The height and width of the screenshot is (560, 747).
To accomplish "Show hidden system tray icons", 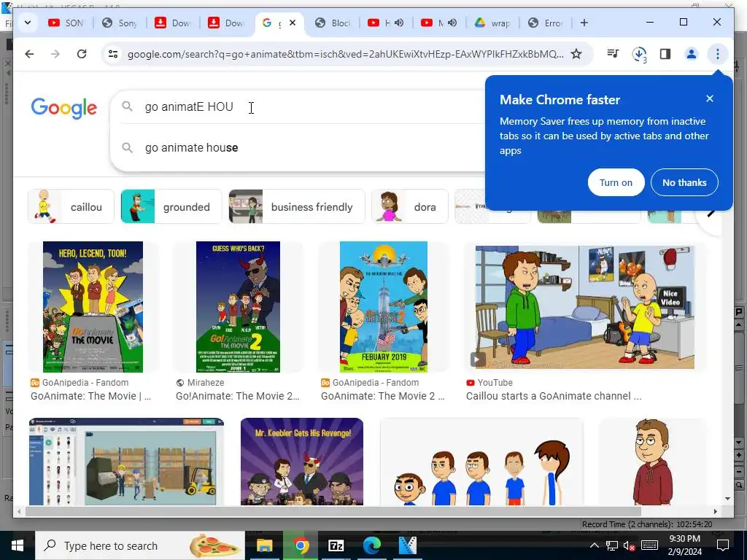I will [x=595, y=545].
